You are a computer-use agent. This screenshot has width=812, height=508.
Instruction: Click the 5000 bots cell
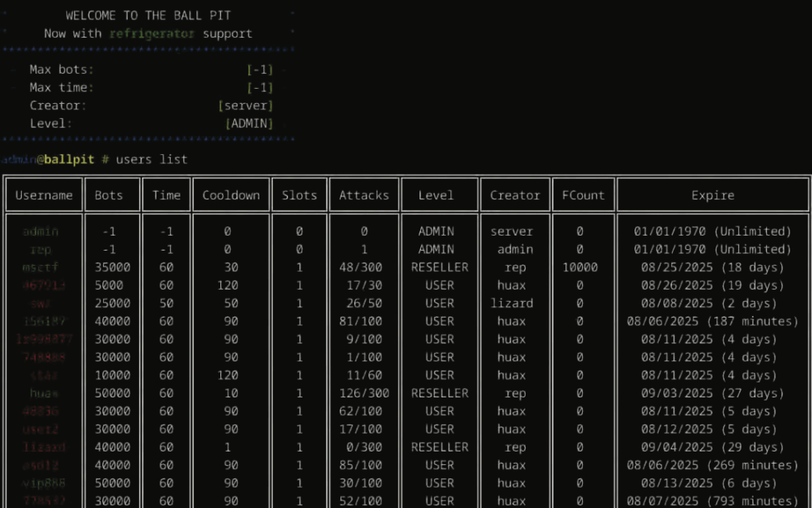(x=109, y=286)
